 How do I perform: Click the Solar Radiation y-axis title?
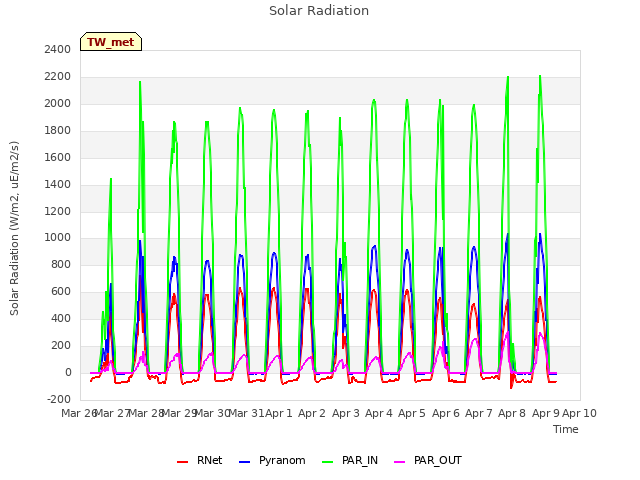14,228
